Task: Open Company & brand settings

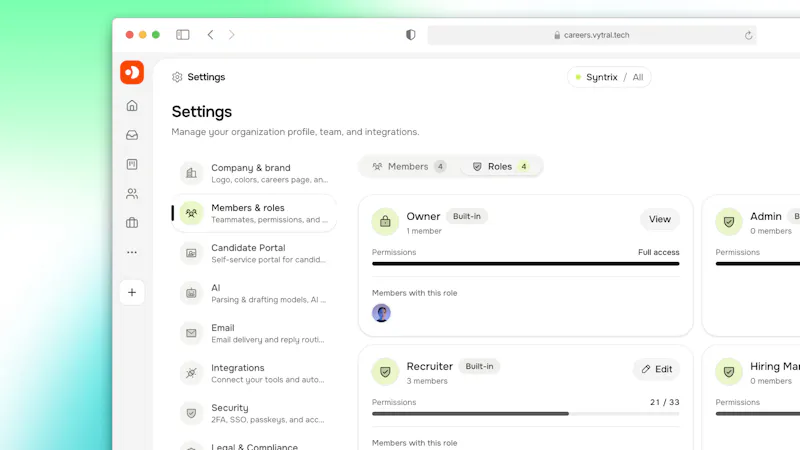Action: pos(254,173)
